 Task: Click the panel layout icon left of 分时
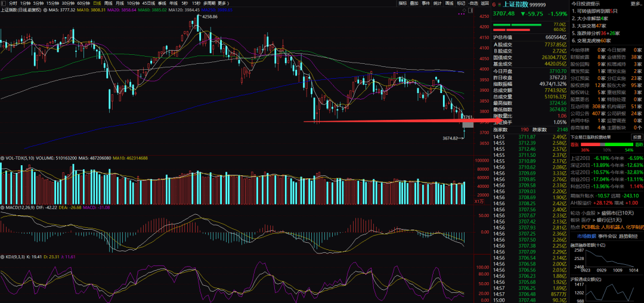[4, 4]
